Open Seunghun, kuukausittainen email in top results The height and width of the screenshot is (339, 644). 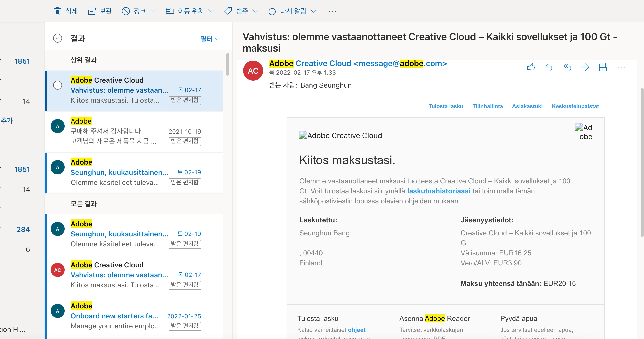click(134, 173)
